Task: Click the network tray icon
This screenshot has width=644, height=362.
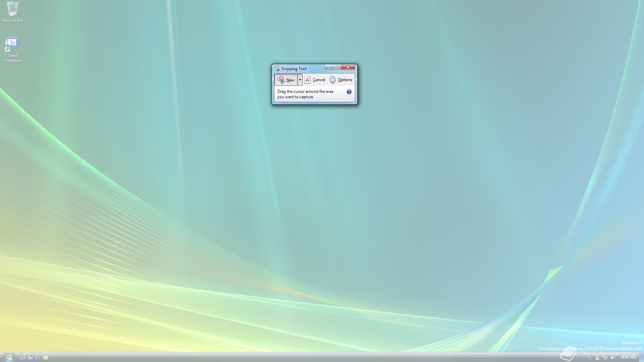Action: coord(605,358)
